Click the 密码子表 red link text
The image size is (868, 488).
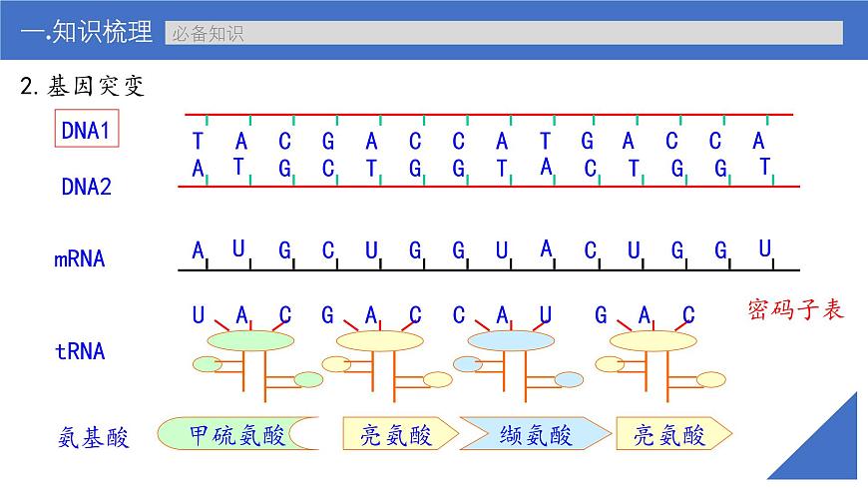point(795,309)
